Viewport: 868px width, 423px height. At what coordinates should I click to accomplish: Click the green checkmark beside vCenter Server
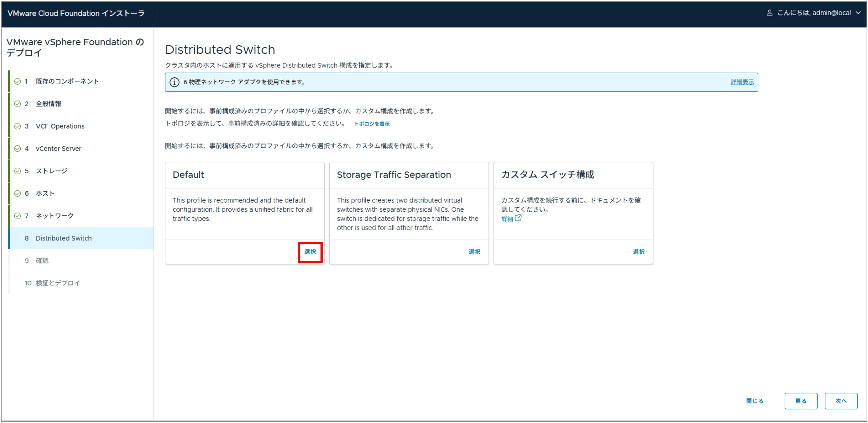coord(18,149)
